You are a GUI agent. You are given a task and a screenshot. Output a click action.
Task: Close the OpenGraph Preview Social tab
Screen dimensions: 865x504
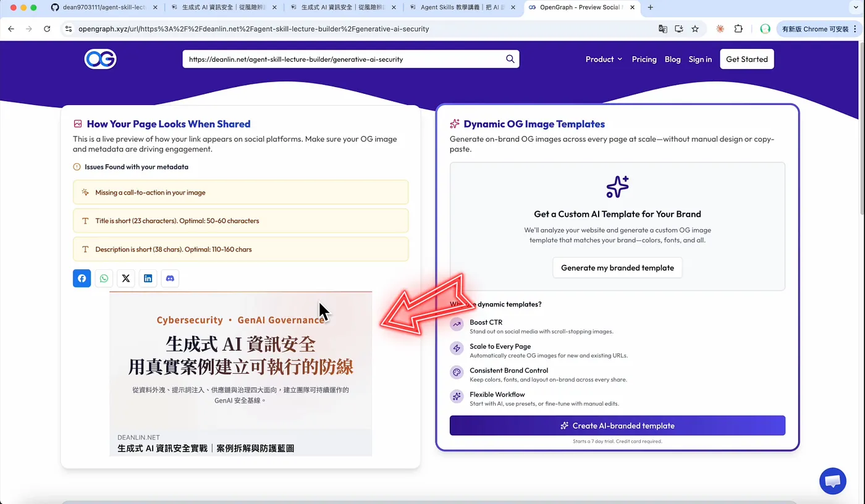coord(632,7)
